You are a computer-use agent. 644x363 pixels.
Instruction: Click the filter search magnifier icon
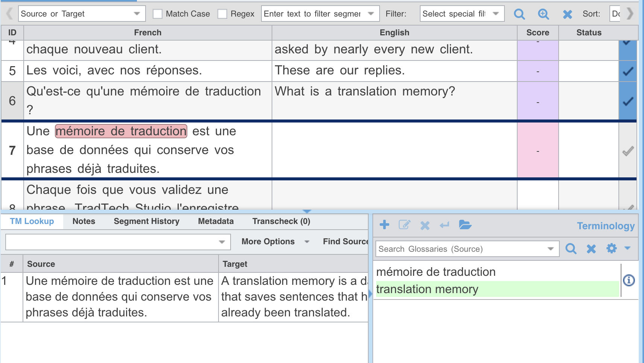point(519,14)
